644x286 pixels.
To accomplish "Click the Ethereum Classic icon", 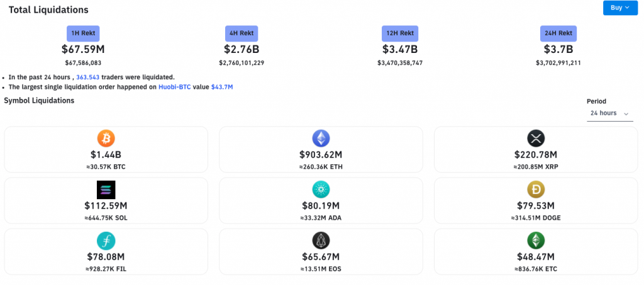I will point(536,241).
